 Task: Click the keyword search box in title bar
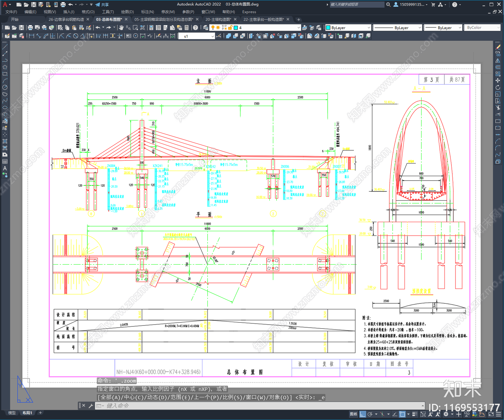coord(357,4)
